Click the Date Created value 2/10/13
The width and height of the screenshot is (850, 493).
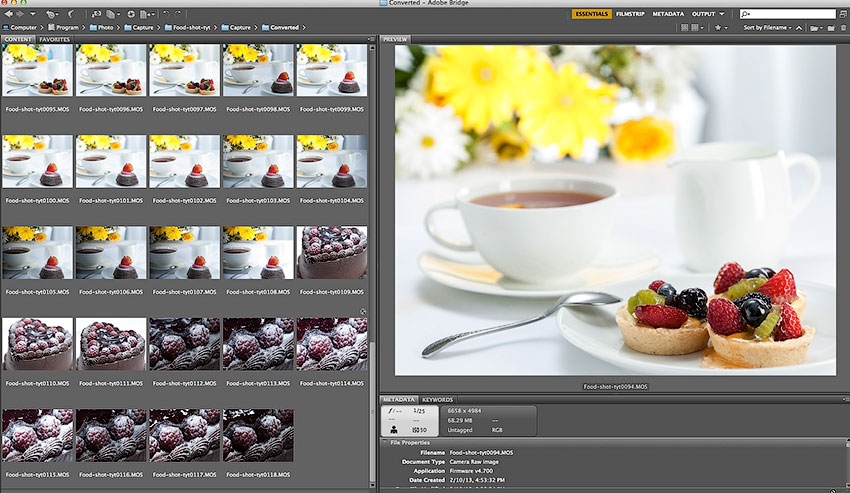coord(477,480)
